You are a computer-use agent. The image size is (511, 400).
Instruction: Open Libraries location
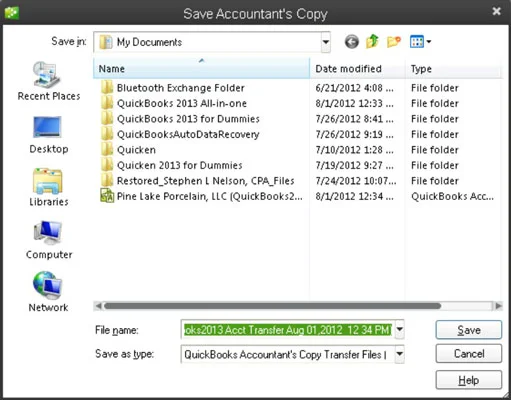[x=49, y=187]
